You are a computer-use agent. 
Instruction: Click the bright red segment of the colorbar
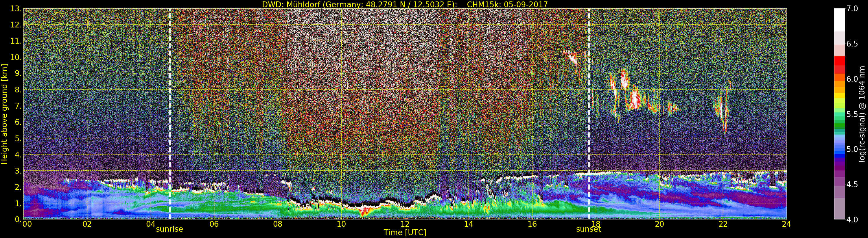[839, 61]
